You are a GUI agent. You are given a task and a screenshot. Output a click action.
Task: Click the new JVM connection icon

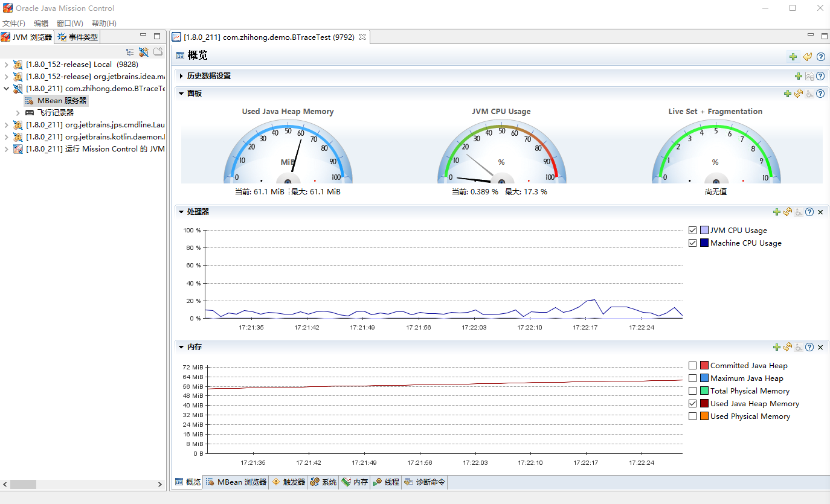coord(144,53)
